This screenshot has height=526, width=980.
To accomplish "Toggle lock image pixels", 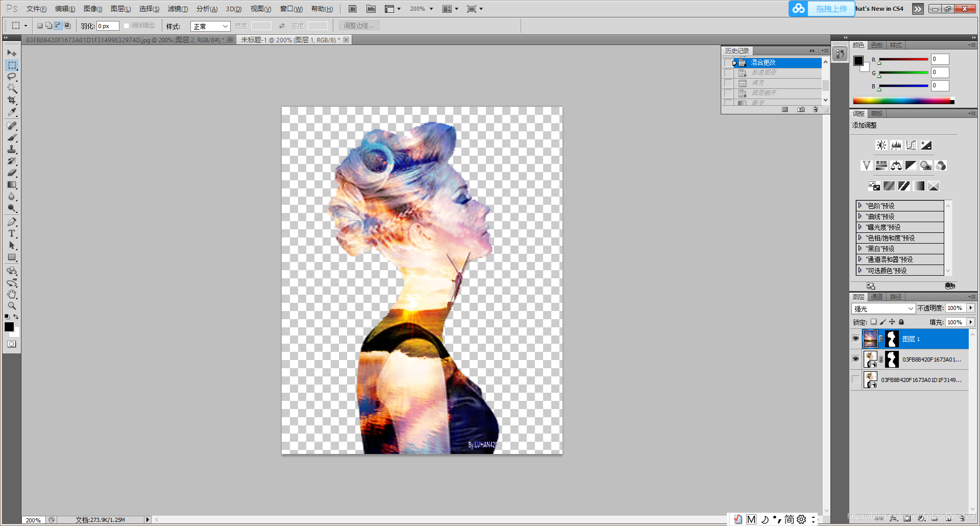I will (883, 322).
